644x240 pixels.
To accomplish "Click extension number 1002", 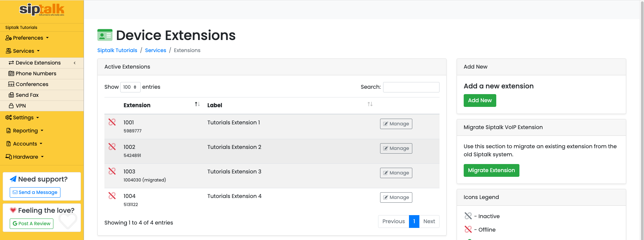I will [129, 147].
